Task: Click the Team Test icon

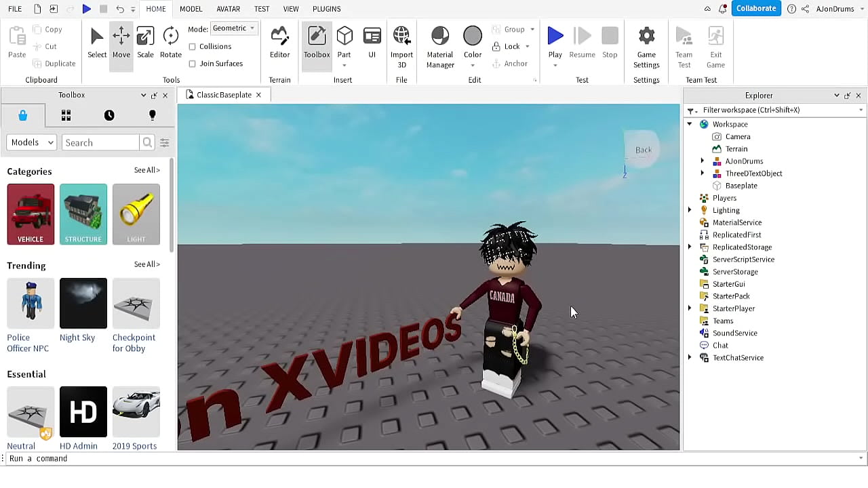Action: pos(684,42)
